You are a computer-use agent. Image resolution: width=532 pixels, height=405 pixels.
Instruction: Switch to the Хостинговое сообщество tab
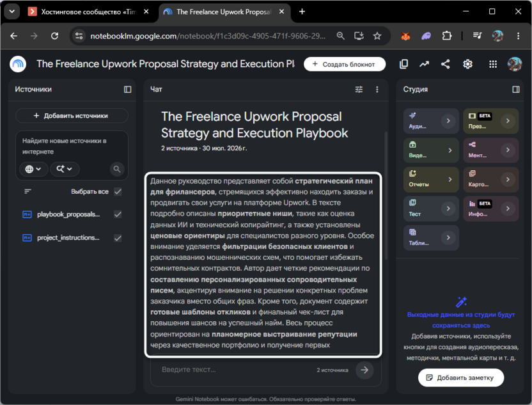pos(89,12)
